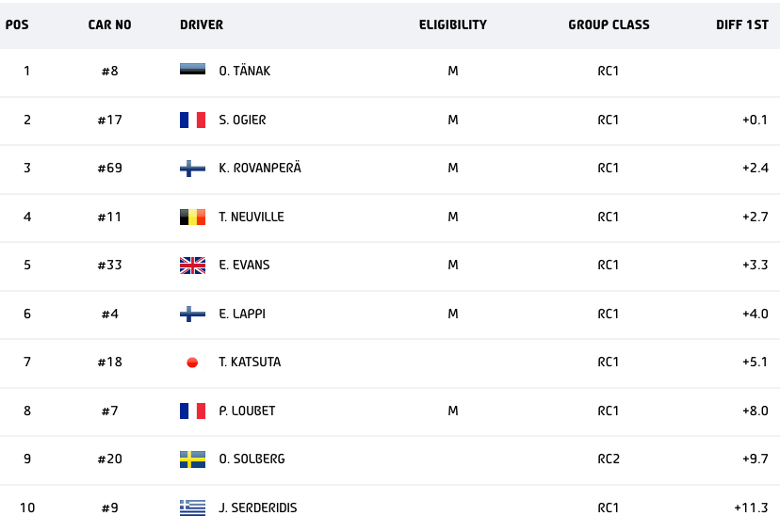Select driver name O. Tänak
Image resolution: width=780 pixels, height=532 pixels.
click(244, 71)
